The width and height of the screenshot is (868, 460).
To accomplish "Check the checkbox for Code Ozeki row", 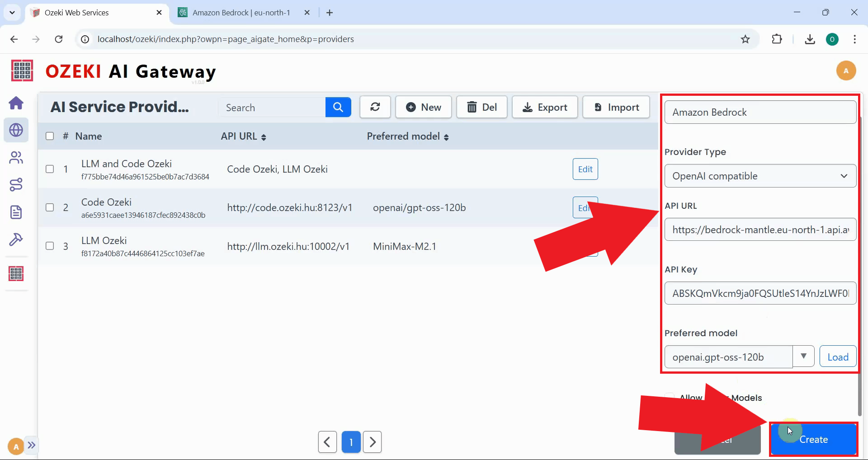I will (50, 207).
